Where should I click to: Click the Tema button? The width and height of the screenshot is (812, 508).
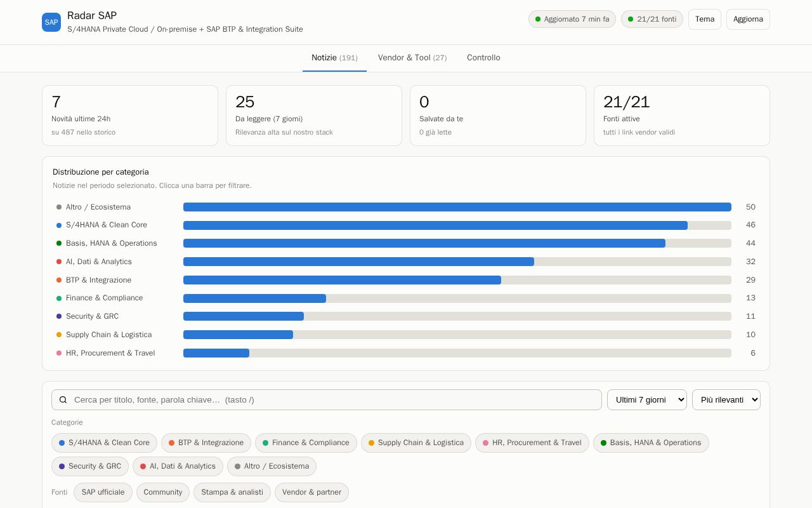[705, 19]
